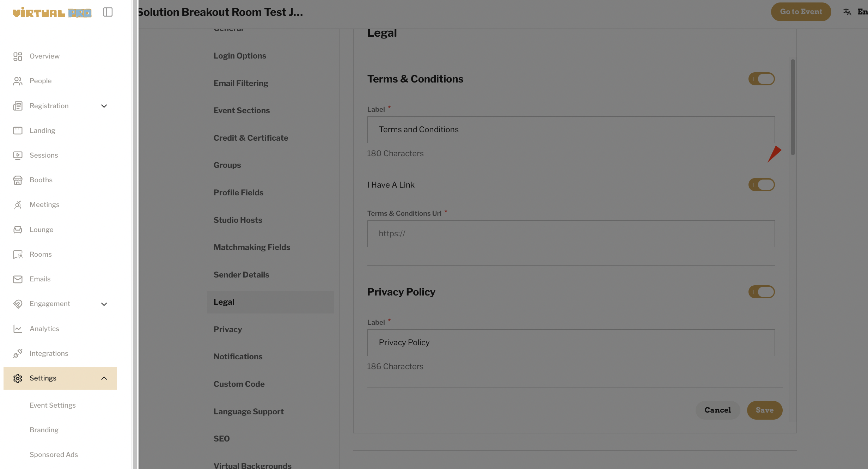
Task: Toggle the I Have A Link switch
Action: pos(762,185)
